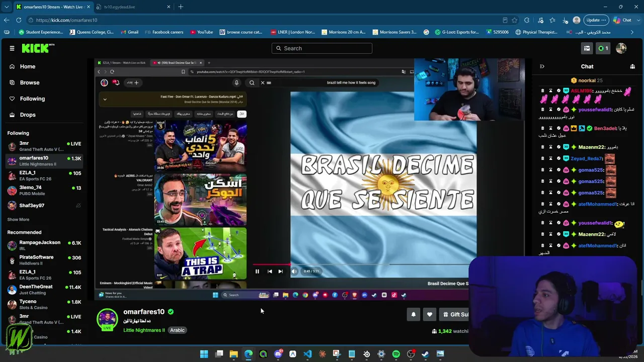This screenshot has height=362, width=644.
Task: Go to previous track in streamed player
Action: (270, 271)
